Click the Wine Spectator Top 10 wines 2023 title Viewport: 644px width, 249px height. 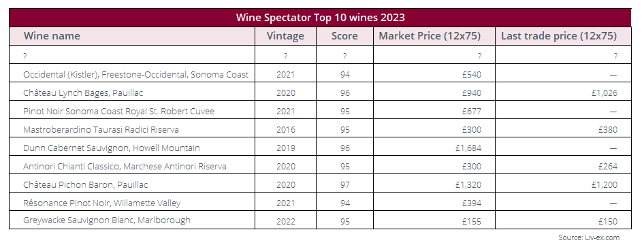tap(321, 18)
